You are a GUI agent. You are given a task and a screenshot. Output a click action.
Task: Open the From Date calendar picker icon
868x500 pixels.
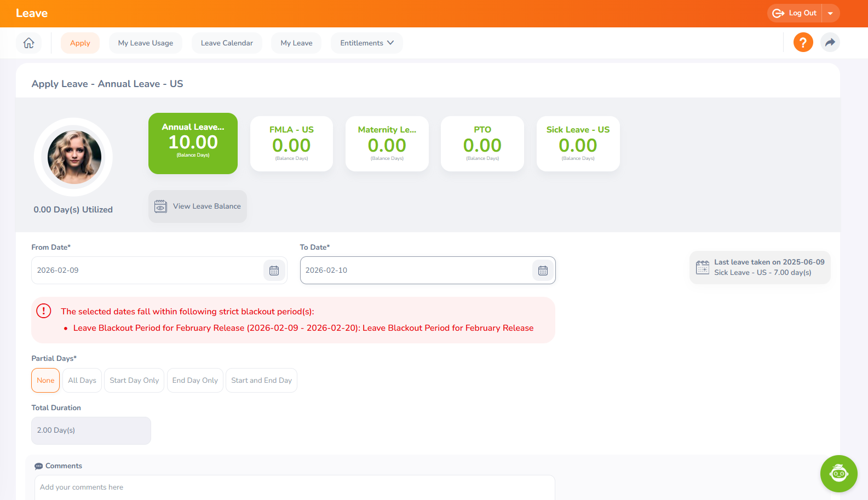pos(274,271)
